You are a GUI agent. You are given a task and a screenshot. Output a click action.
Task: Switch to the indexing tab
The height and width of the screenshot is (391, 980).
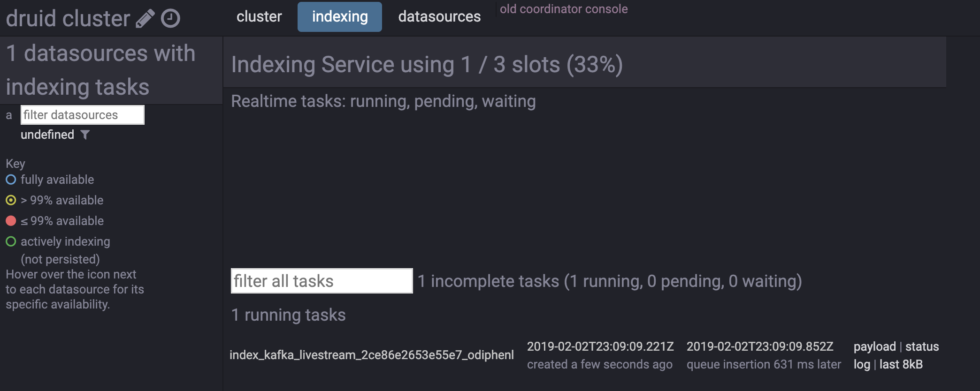pos(340,17)
